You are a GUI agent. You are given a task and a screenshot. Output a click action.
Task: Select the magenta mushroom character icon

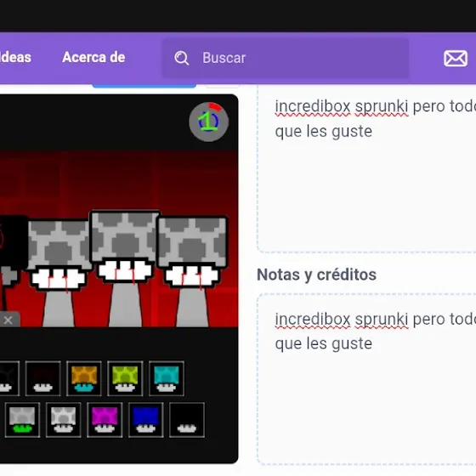pyautogui.click(x=105, y=420)
